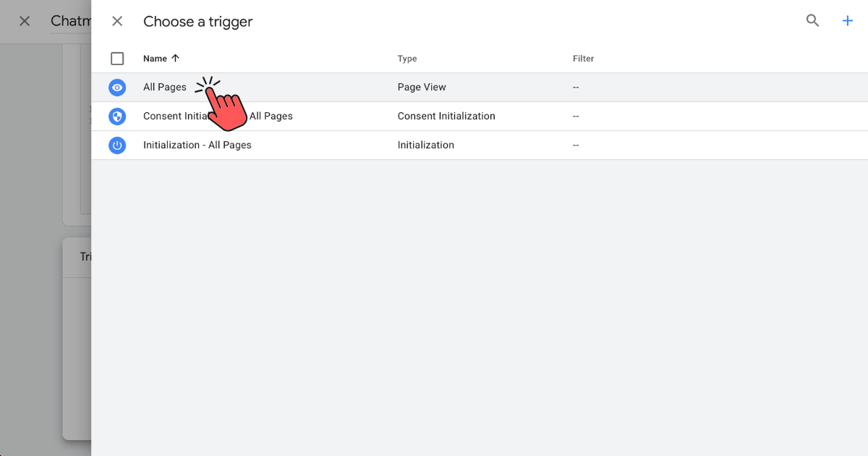
Task: Close the Choose a trigger panel
Action: (117, 22)
